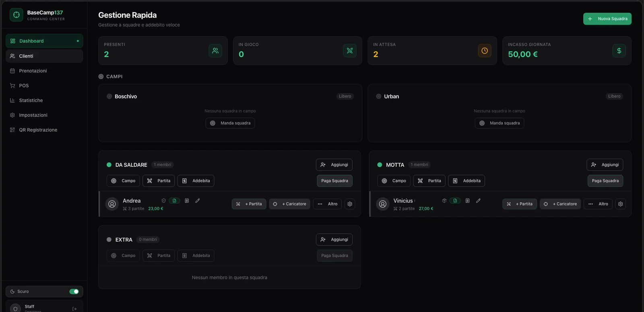644x312 pixels.
Task: Open Statistiche in the sidebar
Action: (44, 100)
